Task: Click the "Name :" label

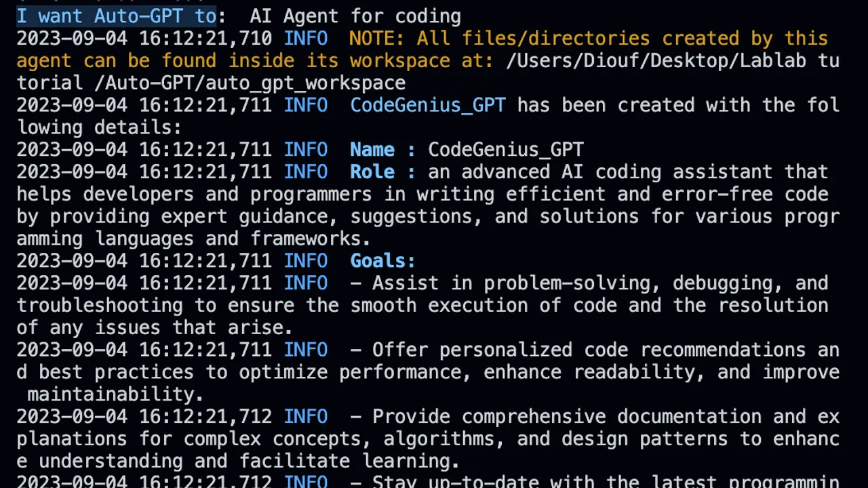Action: tap(383, 150)
